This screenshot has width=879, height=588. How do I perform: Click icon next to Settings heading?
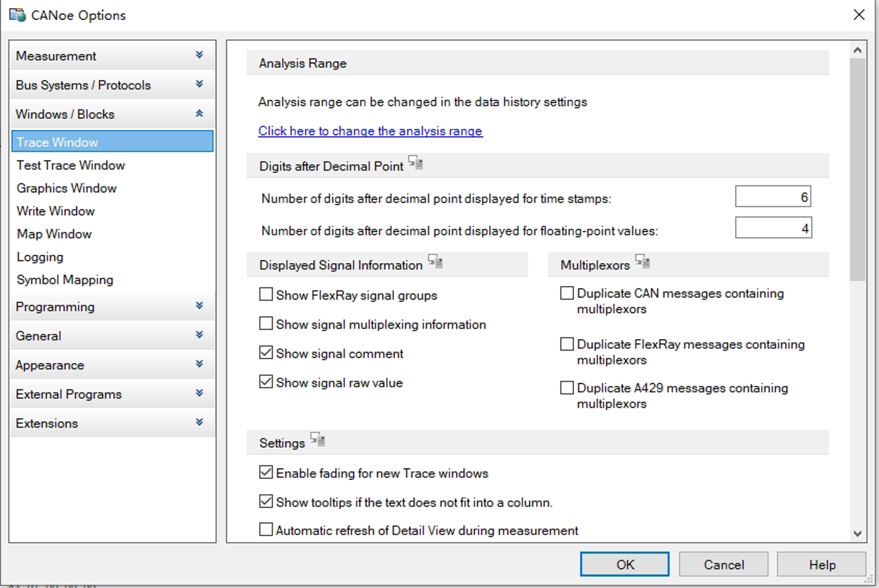point(317,439)
